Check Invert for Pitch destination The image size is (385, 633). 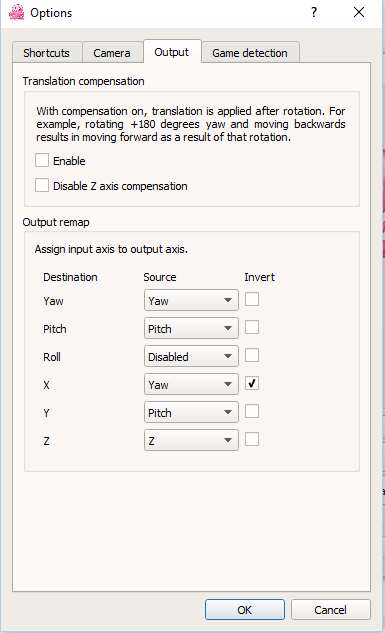click(252, 327)
